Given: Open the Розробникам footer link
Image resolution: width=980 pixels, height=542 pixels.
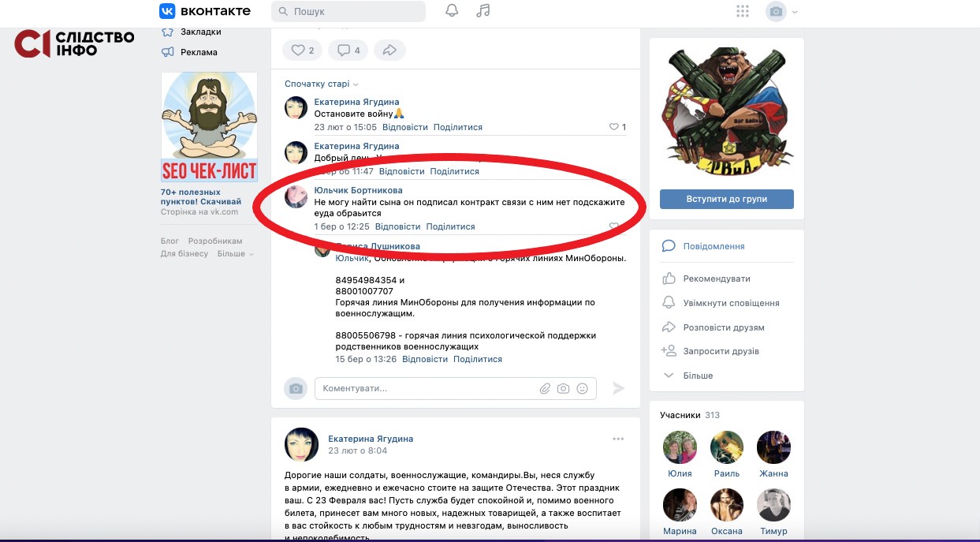Looking at the screenshot, I should pyautogui.click(x=215, y=241).
